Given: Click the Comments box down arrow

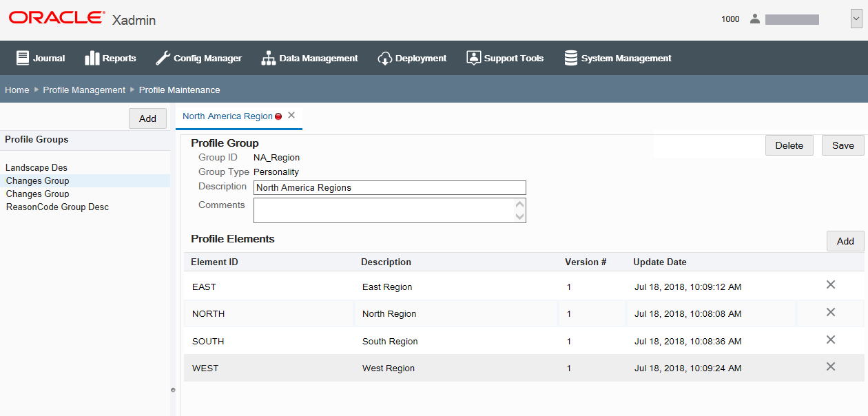Looking at the screenshot, I should (520, 216).
